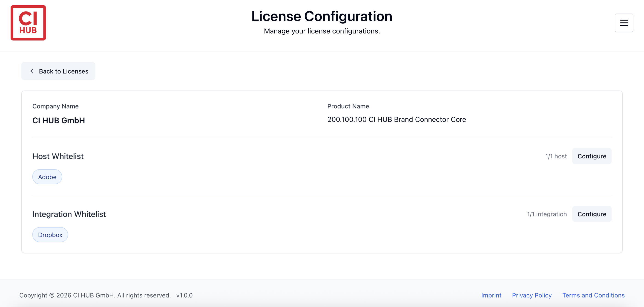This screenshot has width=644, height=307.
Task: Click the Dropbox integration tag
Action: click(x=50, y=235)
